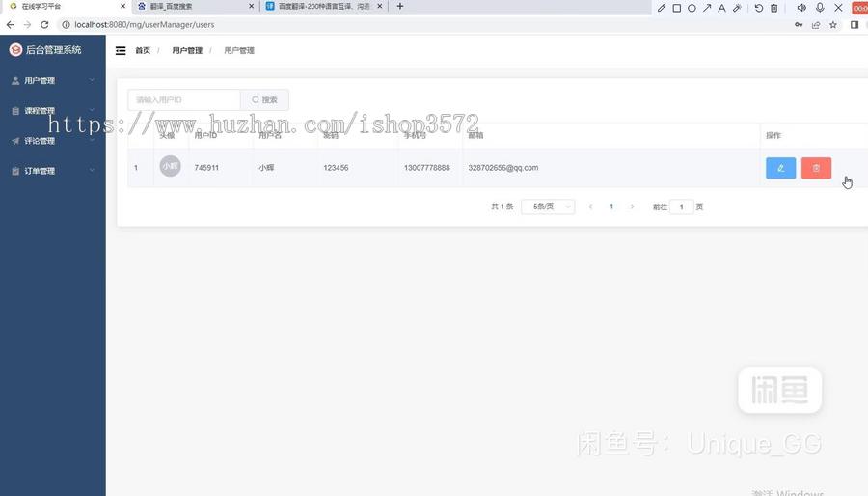Close the 在线学习平台 browser tab
The width and height of the screenshot is (868, 496).
(122, 6)
